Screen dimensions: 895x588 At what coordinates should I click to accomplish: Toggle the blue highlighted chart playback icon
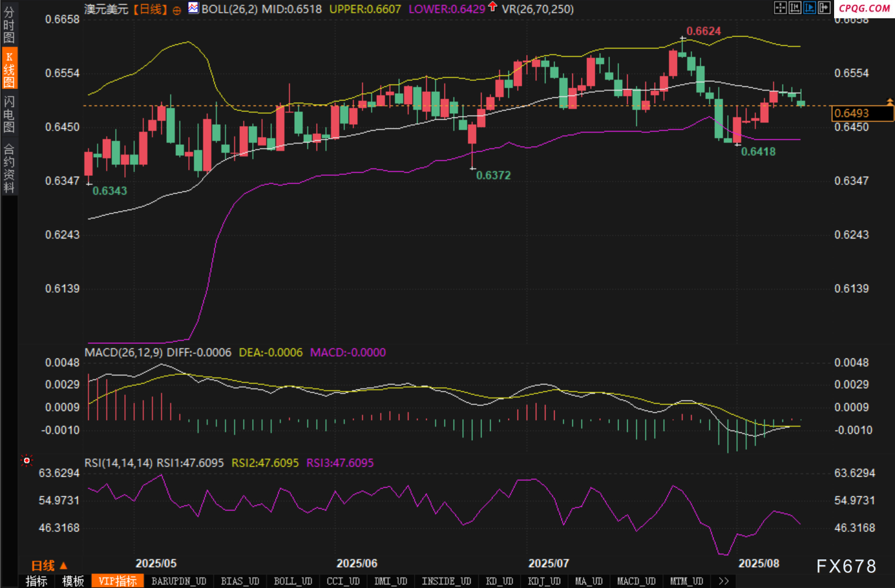click(809, 7)
